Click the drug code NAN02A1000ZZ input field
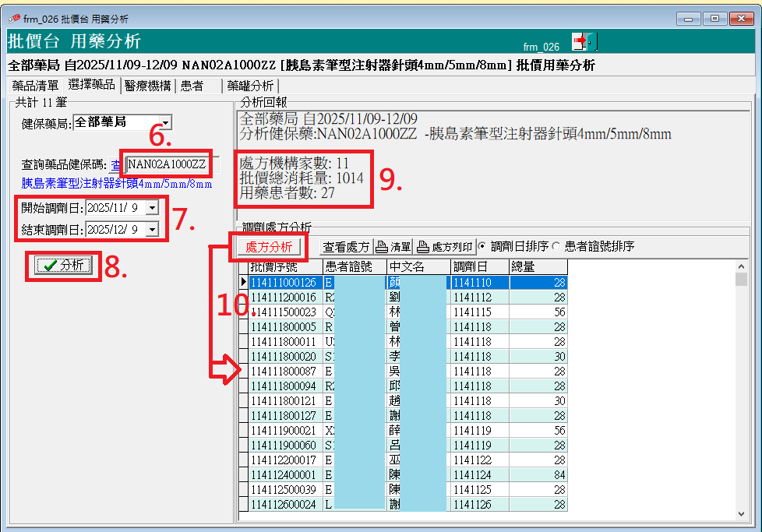This screenshot has width=762, height=532. pyautogui.click(x=168, y=164)
